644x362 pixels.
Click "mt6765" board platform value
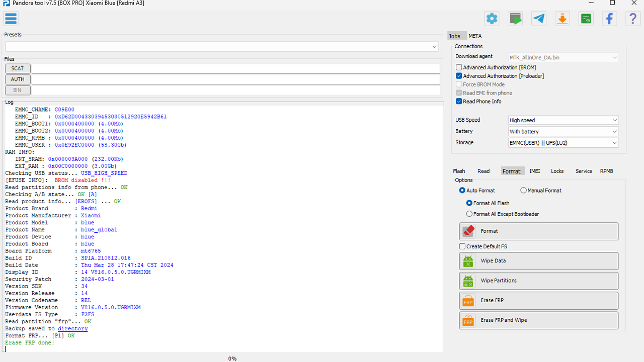pos(91,251)
